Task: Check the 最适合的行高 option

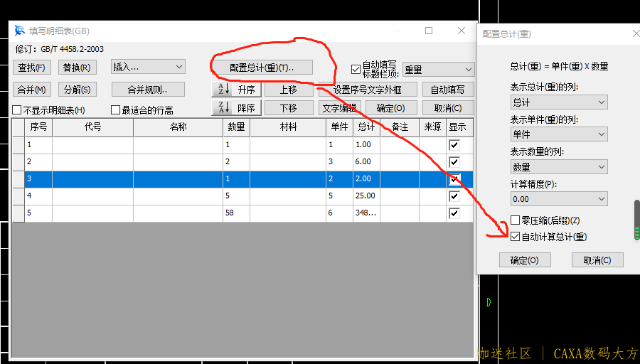Action: [x=115, y=110]
